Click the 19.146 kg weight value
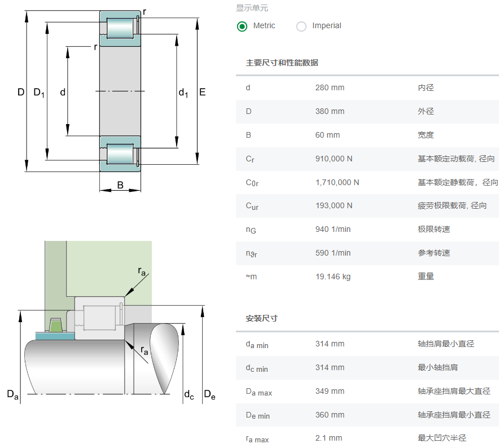Screen dimensions: 499x448 point(333,276)
